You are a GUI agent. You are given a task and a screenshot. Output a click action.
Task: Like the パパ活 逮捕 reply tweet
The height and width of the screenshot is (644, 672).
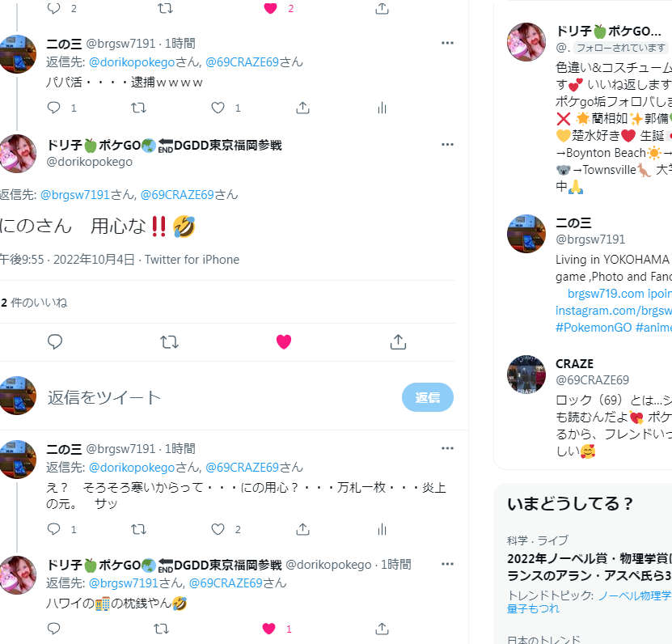point(218,108)
